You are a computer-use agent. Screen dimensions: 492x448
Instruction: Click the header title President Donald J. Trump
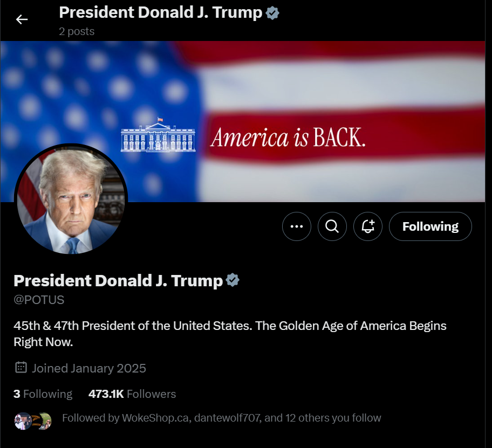click(x=160, y=12)
